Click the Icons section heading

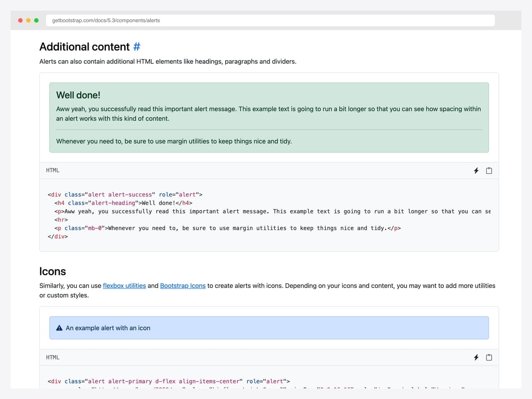click(52, 271)
